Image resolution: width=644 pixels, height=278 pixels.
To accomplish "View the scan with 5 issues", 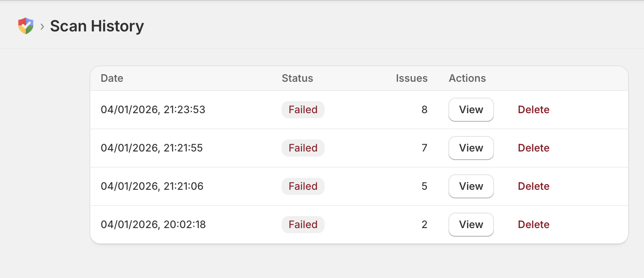I will pyautogui.click(x=471, y=186).
